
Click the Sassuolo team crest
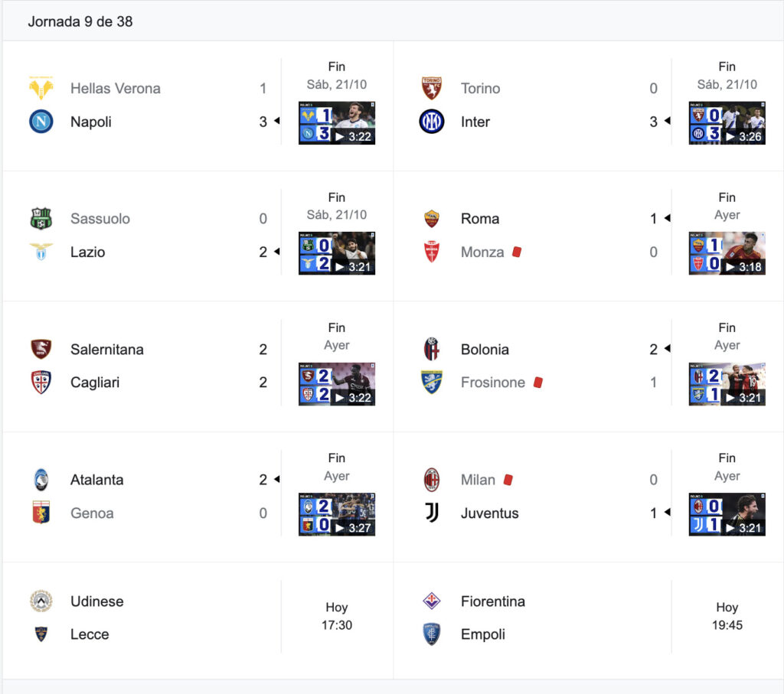click(x=41, y=218)
